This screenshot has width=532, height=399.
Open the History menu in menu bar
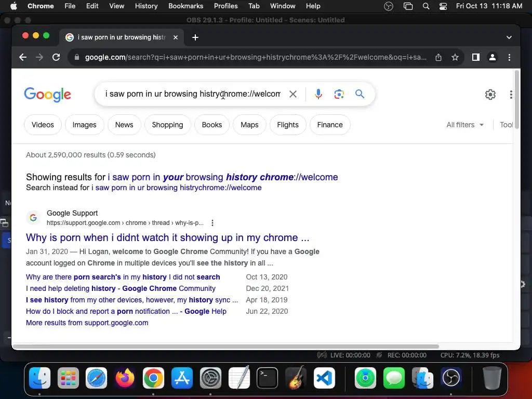146,6
